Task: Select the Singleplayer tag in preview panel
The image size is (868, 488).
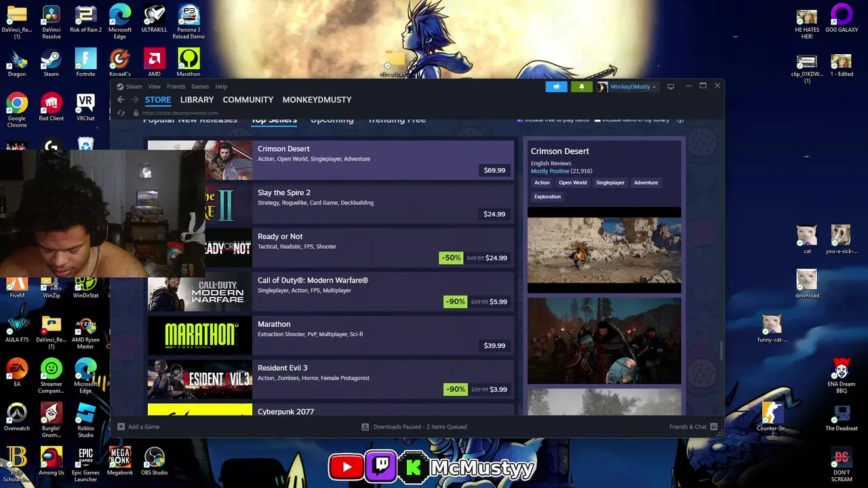Action: click(610, 182)
